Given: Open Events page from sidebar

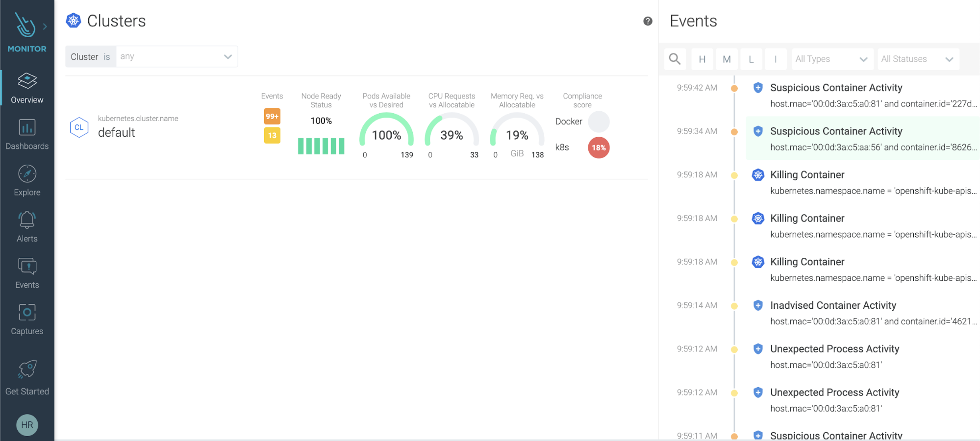Looking at the screenshot, I should [27, 273].
